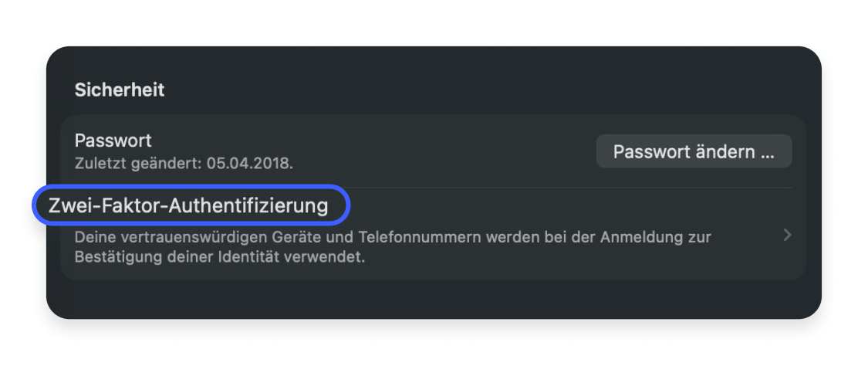Select the "Passwort" row label

point(113,141)
